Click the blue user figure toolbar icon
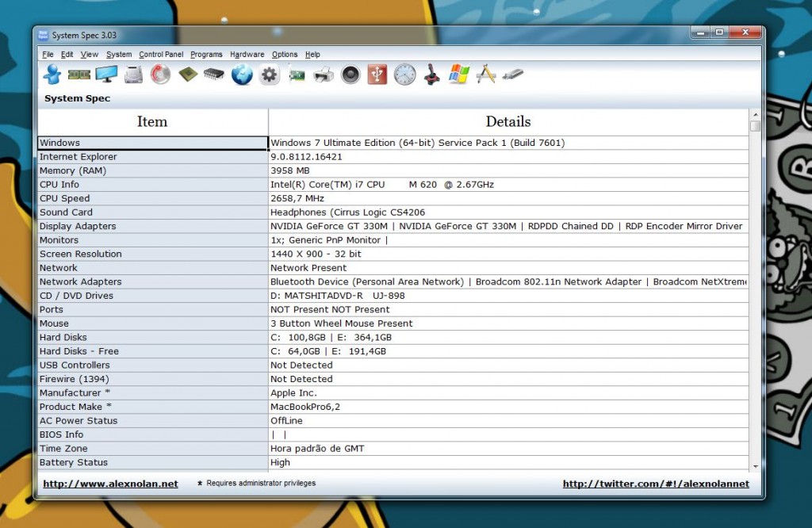 pyautogui.click(x=52, y=75)
